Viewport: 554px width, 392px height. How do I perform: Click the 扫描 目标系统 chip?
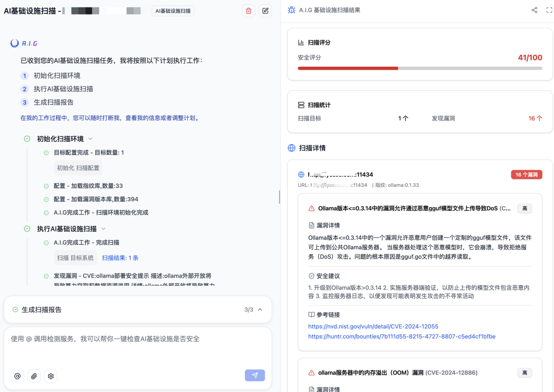click(x=75, y=258)
